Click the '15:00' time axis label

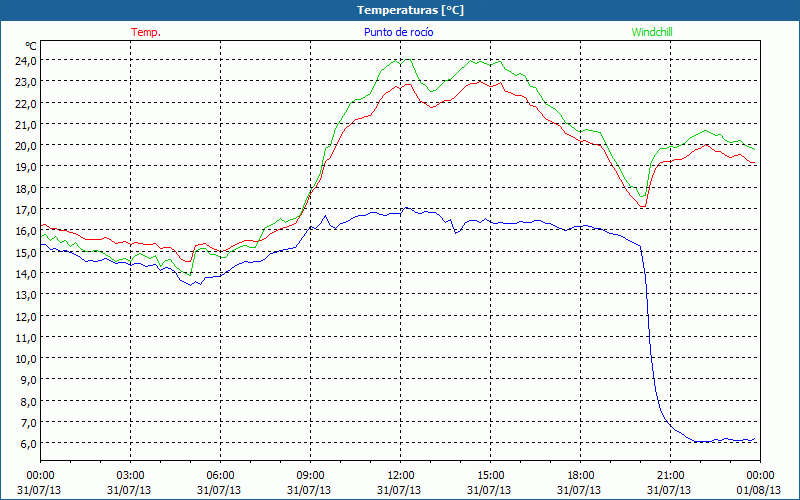coord(490,476)
